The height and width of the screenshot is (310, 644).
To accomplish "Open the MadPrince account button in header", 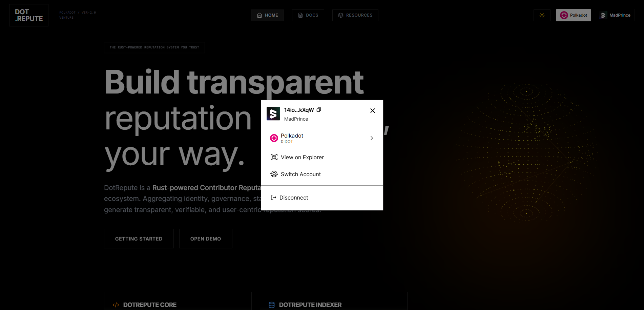I will 615,15.
